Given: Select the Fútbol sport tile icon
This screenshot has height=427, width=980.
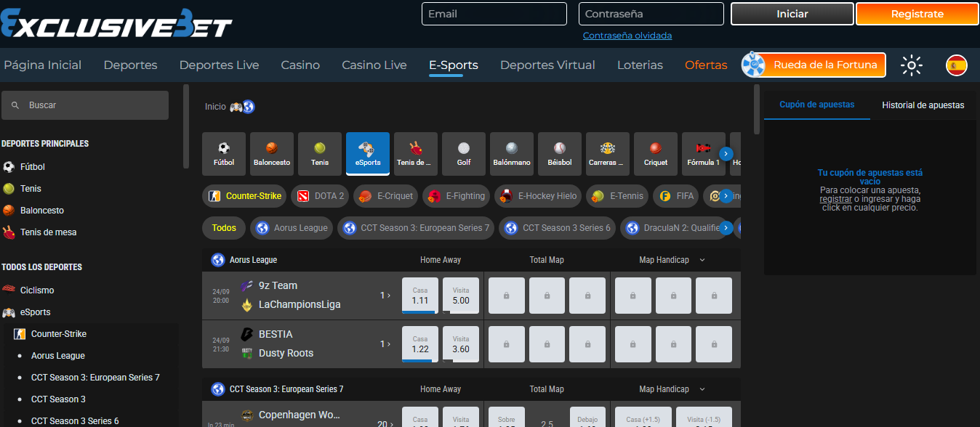Looking at the screenshot, I should click(x=224, y=148).
